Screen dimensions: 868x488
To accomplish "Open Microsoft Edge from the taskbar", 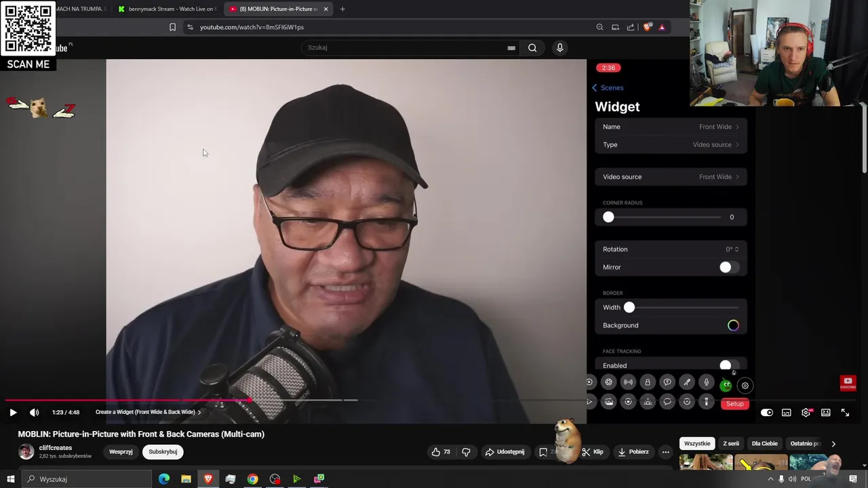I will coord(164,479).
